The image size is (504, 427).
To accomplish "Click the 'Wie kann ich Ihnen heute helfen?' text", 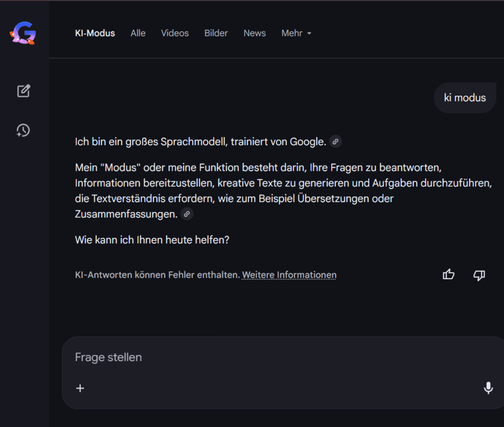I will point(152,240).
